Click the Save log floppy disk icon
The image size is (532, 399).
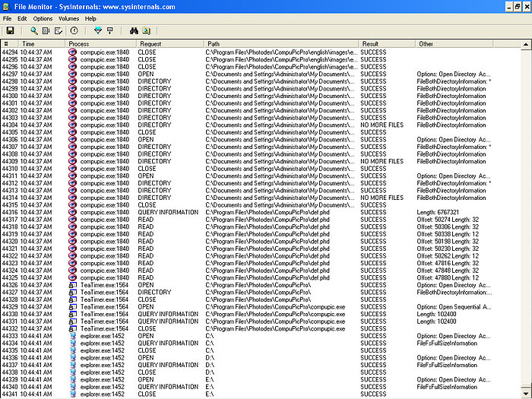coord(10,31)
